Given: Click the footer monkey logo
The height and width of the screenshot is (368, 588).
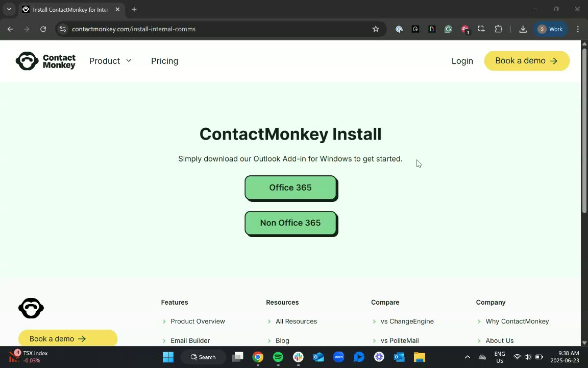Looking at the screenshot, I should pyautogui.click(x=31, y=308).
